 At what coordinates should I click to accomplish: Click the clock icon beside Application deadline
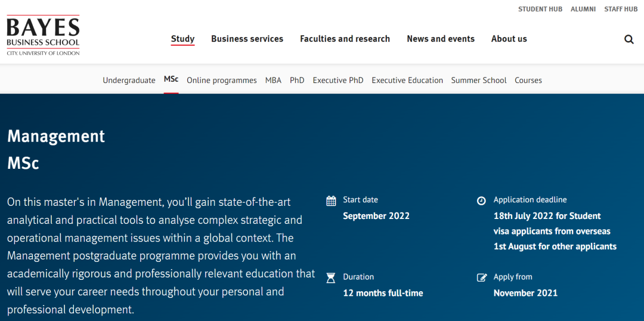481,200
